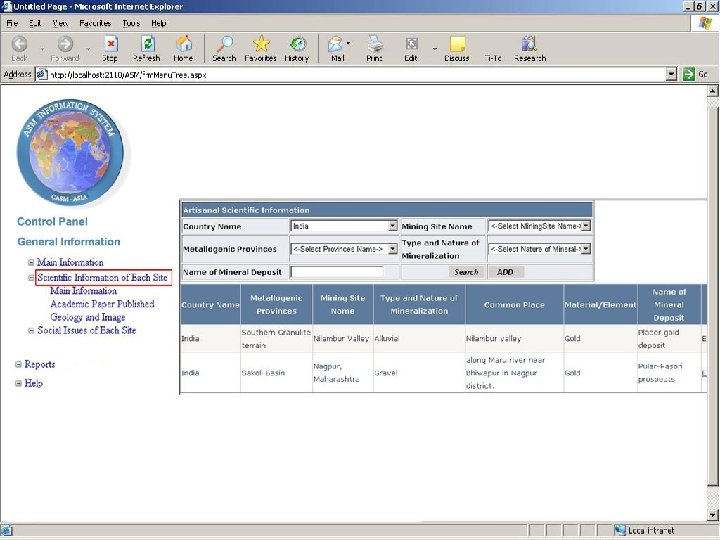Refresh the page using toolbar icon
Screen dimensions: 720x540
coord(147,45)
